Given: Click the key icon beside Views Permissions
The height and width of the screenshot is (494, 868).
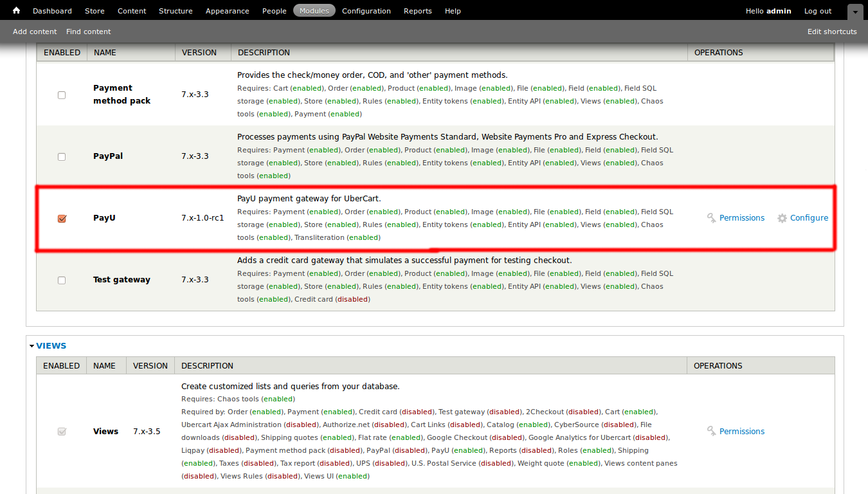Looking at the screenshot, I should (712, 432).
